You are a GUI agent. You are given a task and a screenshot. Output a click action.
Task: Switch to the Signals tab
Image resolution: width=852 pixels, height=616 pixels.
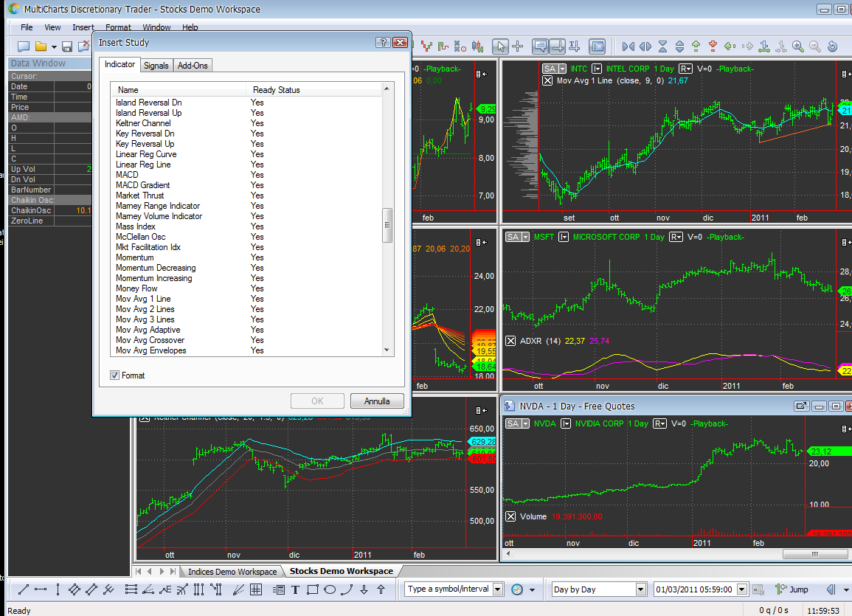coord(156,66)
